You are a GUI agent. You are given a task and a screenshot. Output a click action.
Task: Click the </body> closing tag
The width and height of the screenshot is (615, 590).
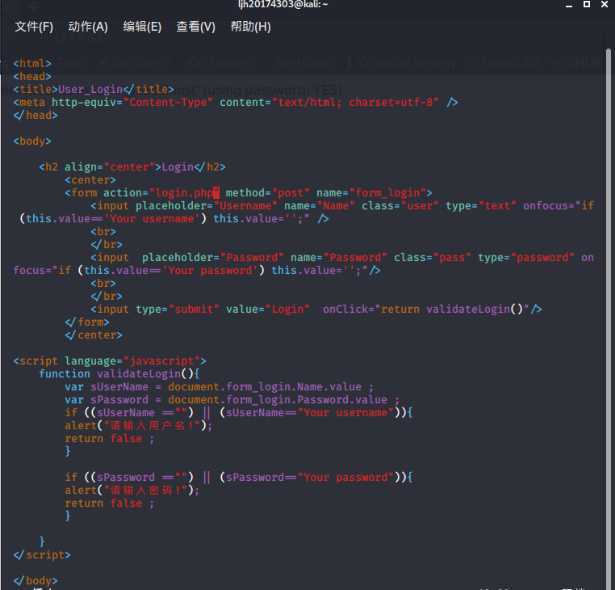(x=35, y=581)
